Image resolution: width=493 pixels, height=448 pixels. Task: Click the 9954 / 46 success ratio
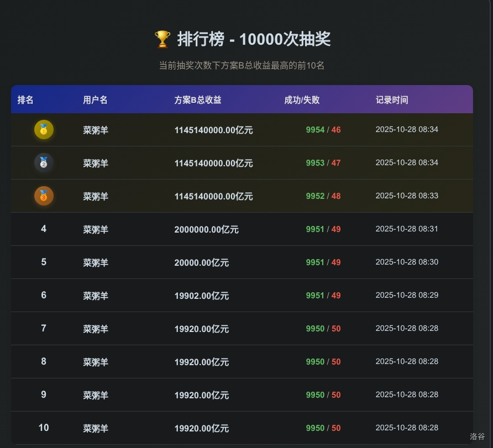pyautogui.click(x=323, y=130)
